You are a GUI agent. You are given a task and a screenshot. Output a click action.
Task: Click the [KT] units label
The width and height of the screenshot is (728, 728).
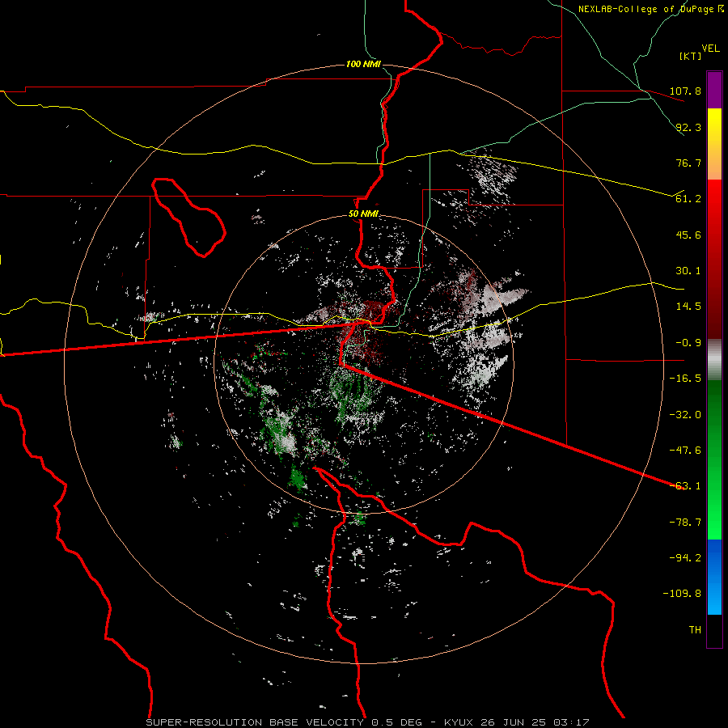691,57
